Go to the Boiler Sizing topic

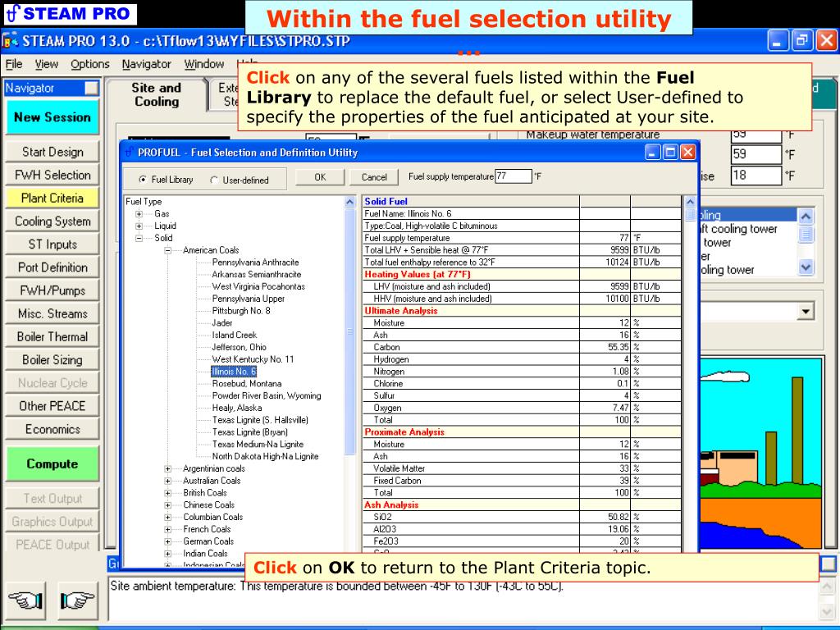click(52, 360)
